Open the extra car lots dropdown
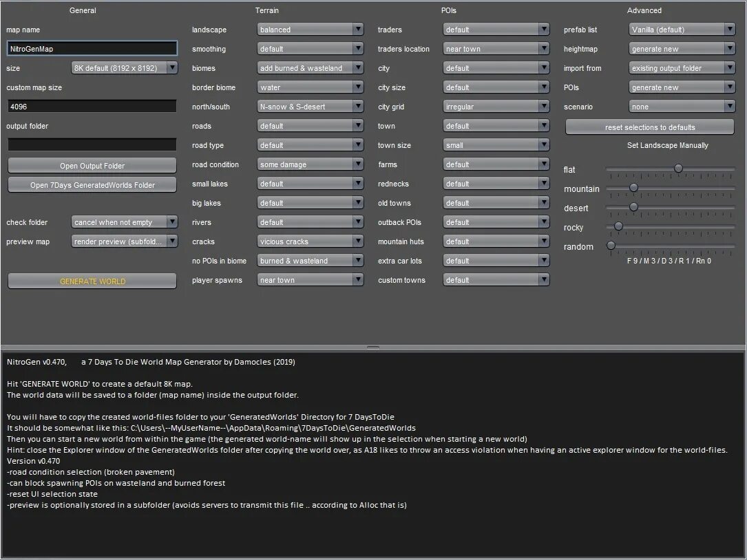Screen dimensions: 747x560 (x=496, y=261)
